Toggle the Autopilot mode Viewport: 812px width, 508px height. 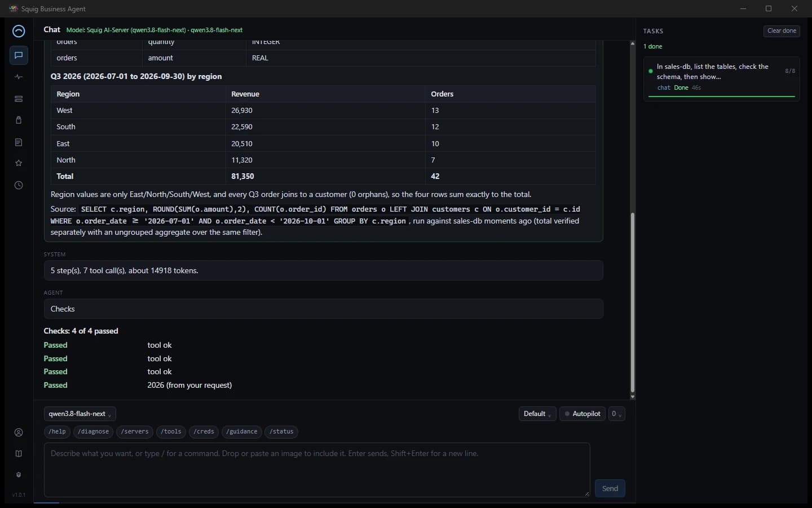click(x=582, y=414)
